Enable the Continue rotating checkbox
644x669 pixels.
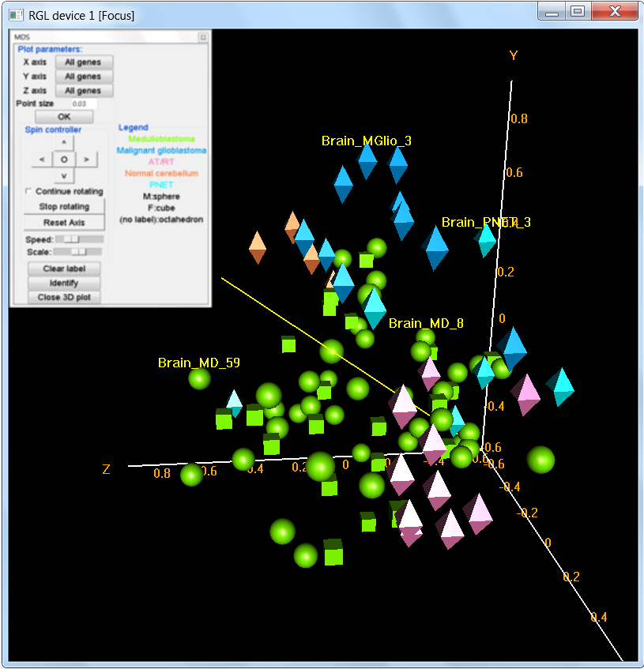click(x=29, y=192)
